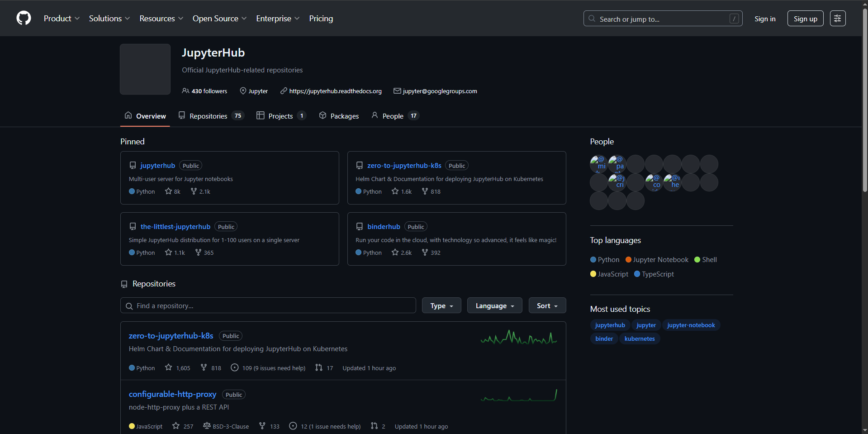The width and height of the screenshot is (868, 434).
Task: Open the binderhub repository
Action: 384,227
